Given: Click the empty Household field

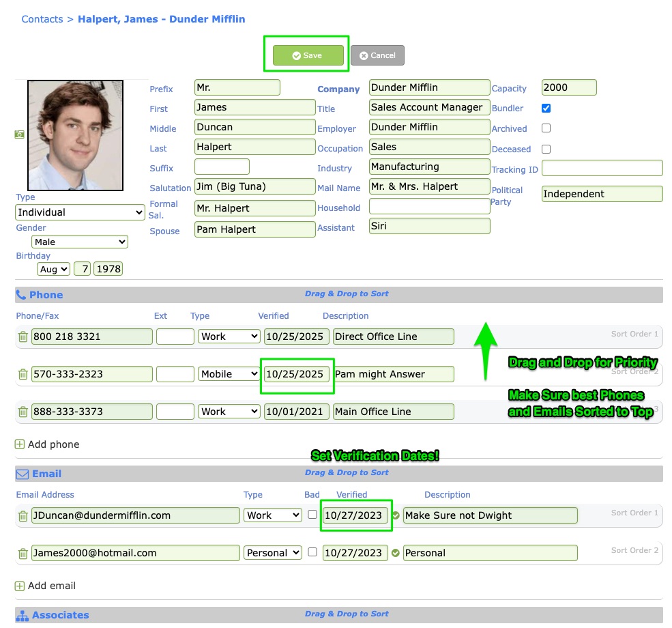Looking at the screenshot, I should 429,206.
